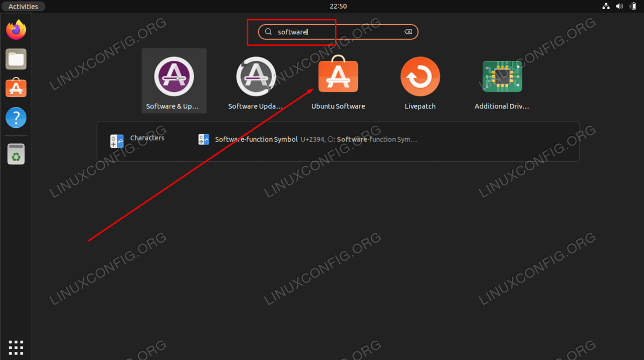This screenshot has height=360, width=644.
Task: Open the Help icon in dock
Action: pos(16,117)
